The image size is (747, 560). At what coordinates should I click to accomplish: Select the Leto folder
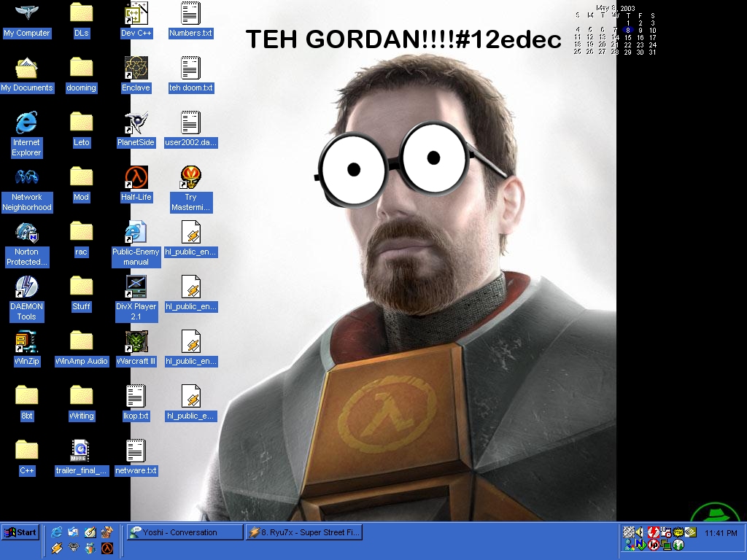(x=81, y=130)
